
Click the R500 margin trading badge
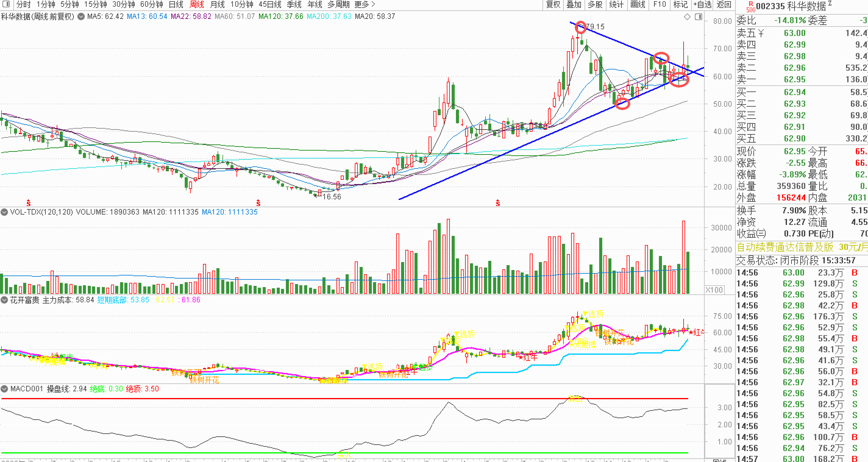[x=750, y=6]
